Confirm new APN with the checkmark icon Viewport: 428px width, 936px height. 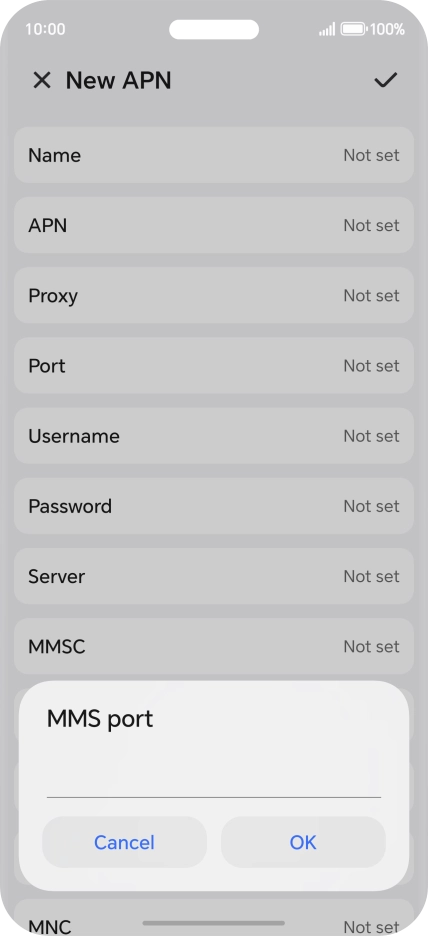[386, 80]
